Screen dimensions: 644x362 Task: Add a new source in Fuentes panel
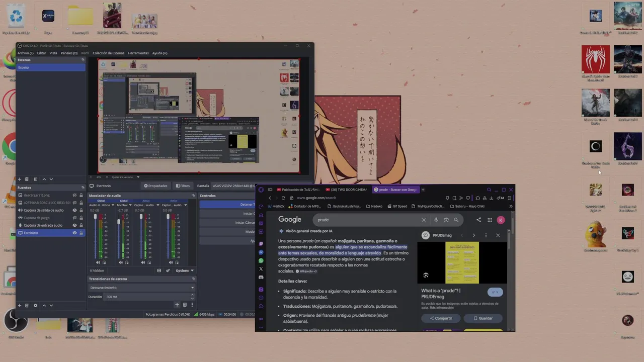20,305
